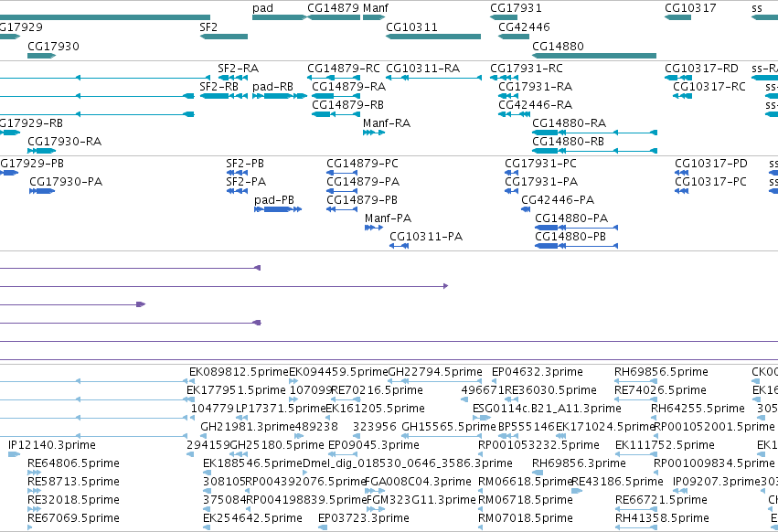Screen dimensions: 778x532
Task: Select the EP03723.3prime EST label
Action: click(x=364, y=518)
